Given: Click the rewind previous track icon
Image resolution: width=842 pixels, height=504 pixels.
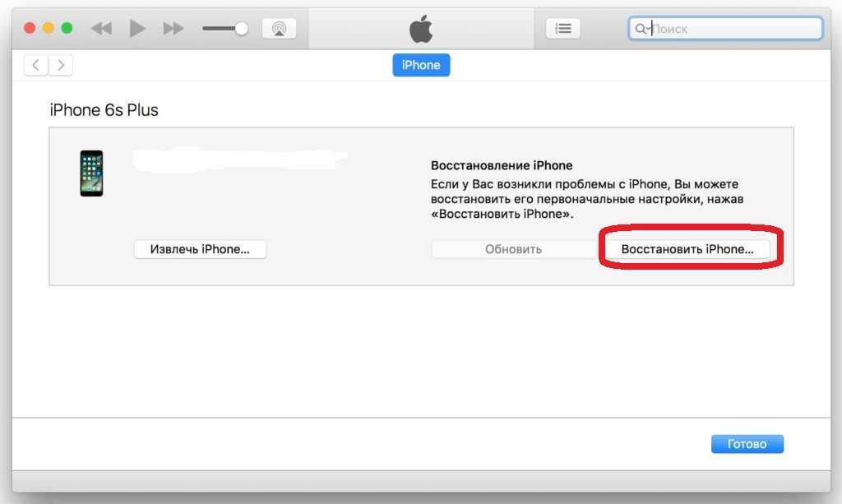Looking at the screenshot, I should tap(101, 28).
